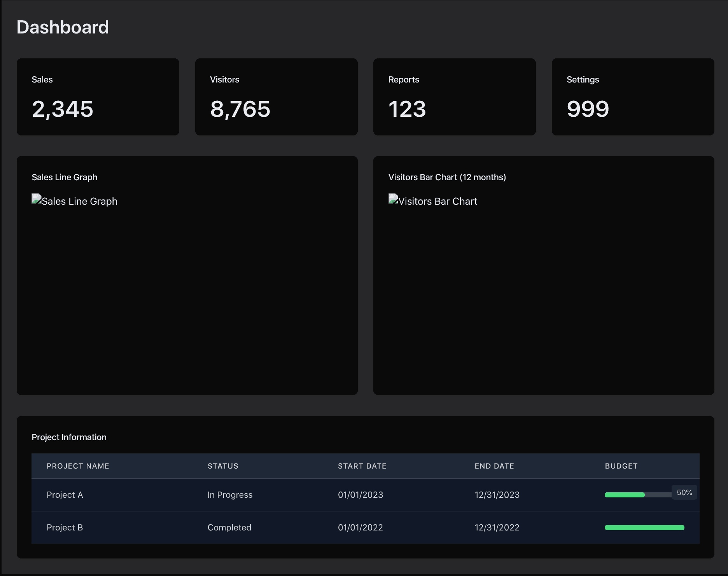
Task: Select the Project Information section header
Action: tap(69, 437)
